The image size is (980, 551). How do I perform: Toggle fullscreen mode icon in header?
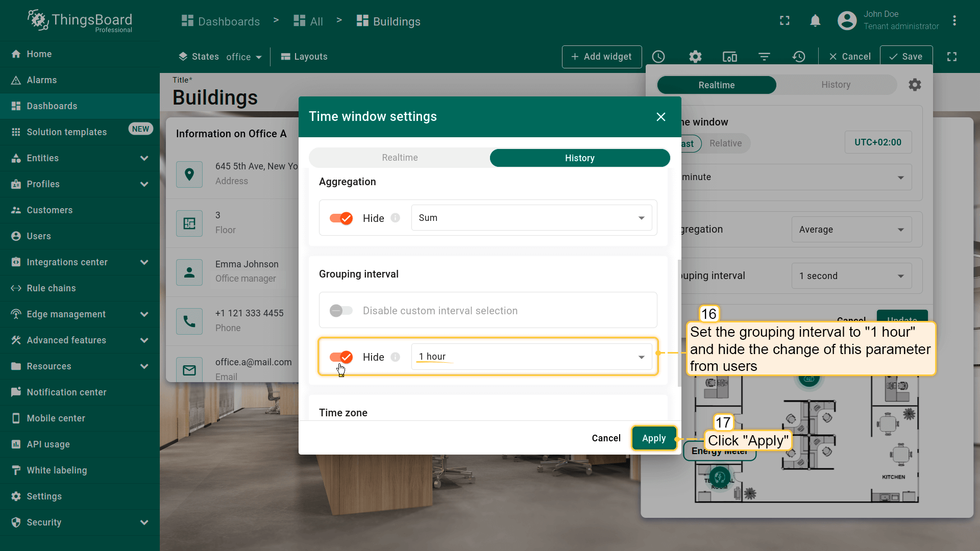785,21
